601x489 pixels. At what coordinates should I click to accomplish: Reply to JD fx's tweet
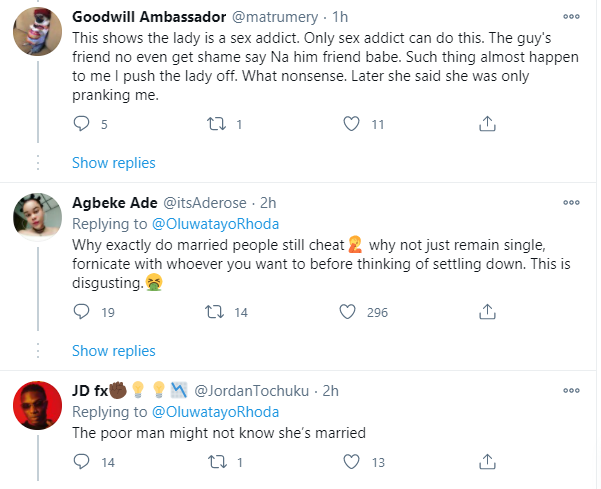pos(84,462)
